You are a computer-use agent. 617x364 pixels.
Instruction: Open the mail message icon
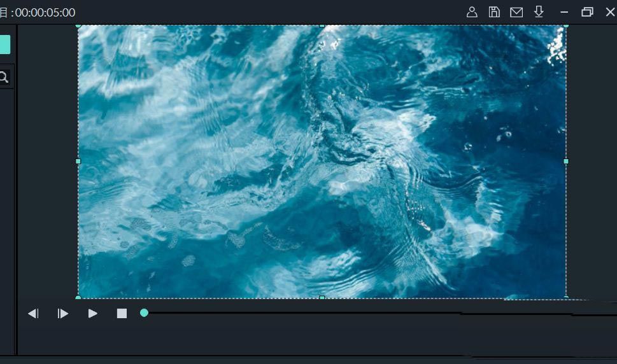click(x=516, y=12)
